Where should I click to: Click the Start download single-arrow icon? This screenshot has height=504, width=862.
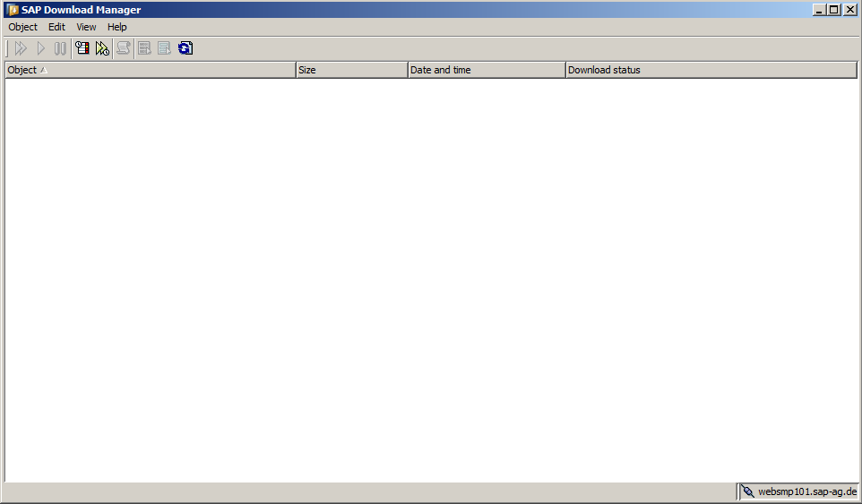pos(40,48)
